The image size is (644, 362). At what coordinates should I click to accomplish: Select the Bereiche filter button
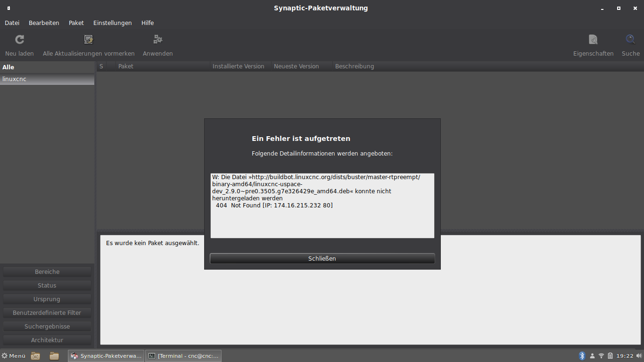click(x=47, y=272)
